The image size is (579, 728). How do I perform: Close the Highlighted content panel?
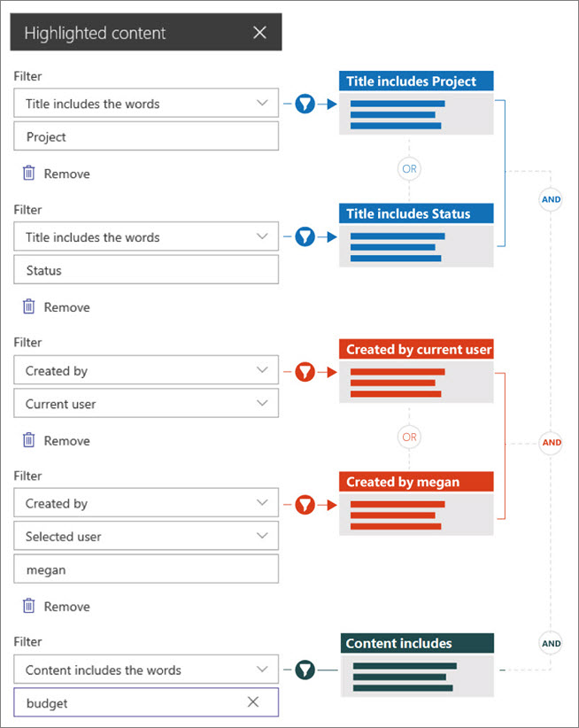[x=259, y=32]
